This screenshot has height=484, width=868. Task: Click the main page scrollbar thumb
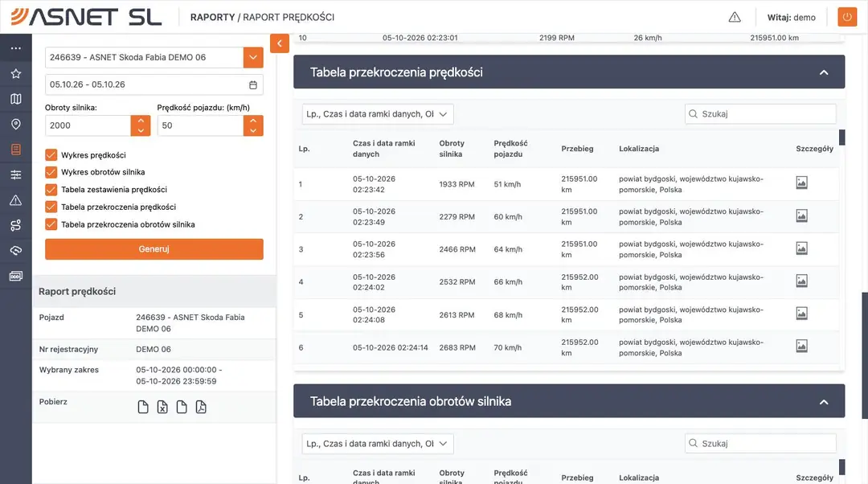(x=865, y=355)
